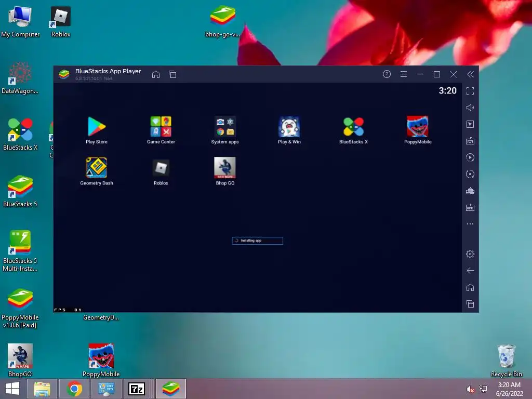The width and height of the screenshot is (532, 399).
Task: Go to BlueStacks home from the title bar
Action: [x=156, y=74]
